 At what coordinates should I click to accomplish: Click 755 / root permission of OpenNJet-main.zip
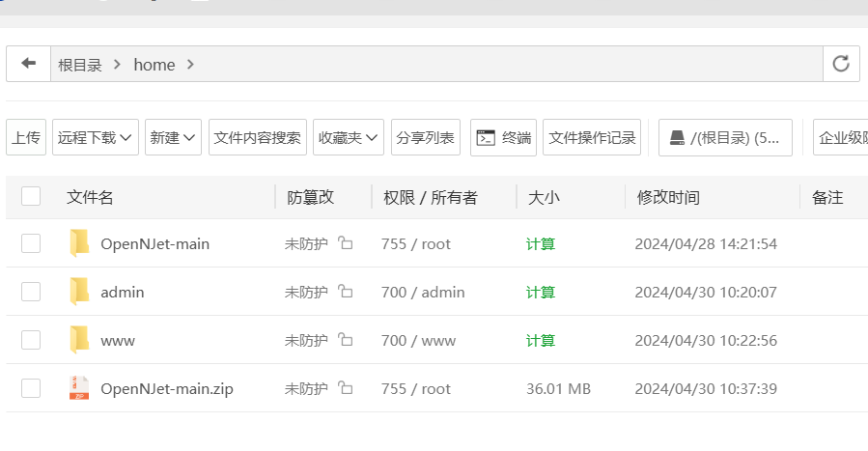tap(416, 388)
